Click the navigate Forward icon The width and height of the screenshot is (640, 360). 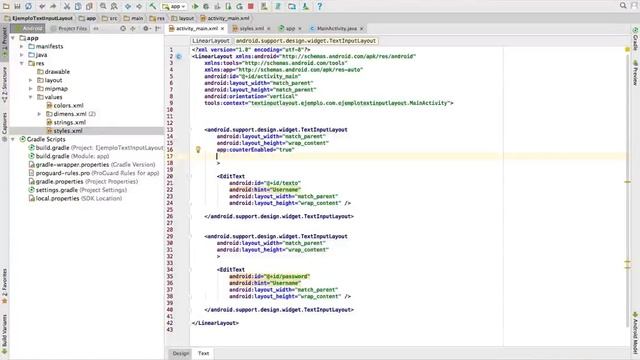pyautogui.click(x=139, y=6)
